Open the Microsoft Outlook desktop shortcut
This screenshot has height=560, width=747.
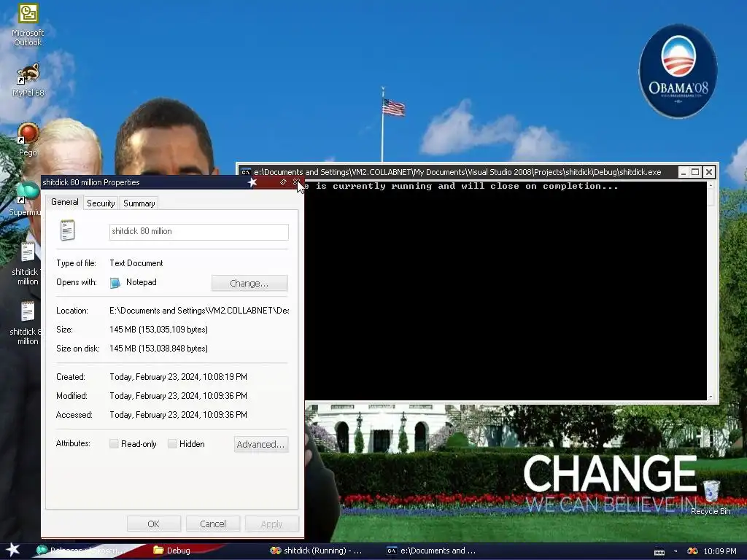[x=28, y=25]
